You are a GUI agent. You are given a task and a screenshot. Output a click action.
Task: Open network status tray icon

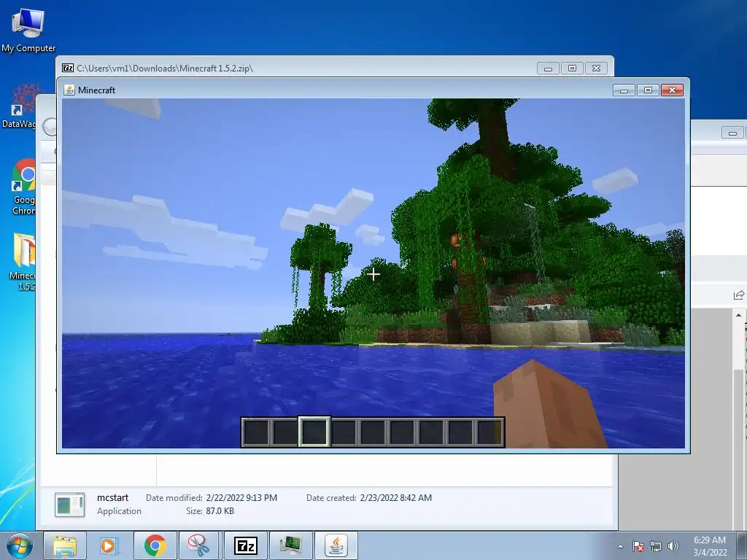656,546
